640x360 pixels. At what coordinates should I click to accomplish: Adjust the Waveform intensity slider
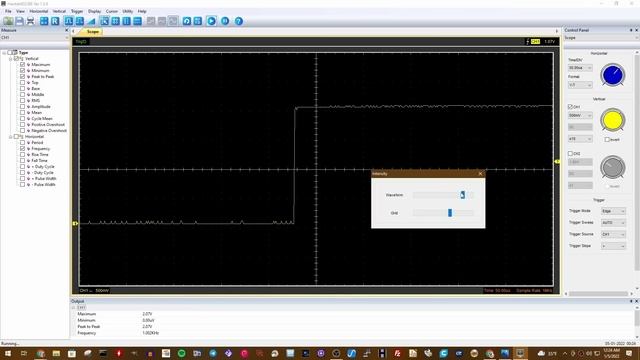(x=462, y=195)
